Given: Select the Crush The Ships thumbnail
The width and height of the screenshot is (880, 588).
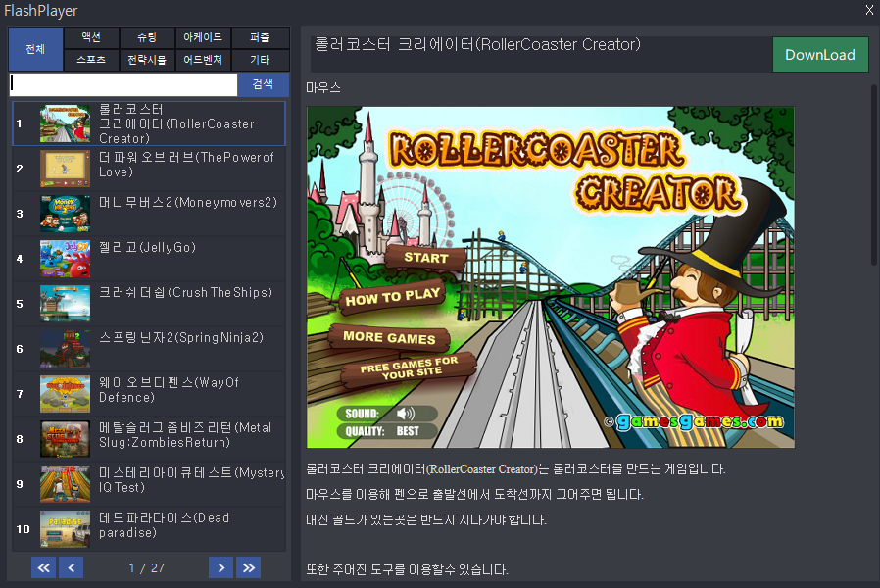Looking at the screenshot, I should pyautogui.click(x=65, y=304).
